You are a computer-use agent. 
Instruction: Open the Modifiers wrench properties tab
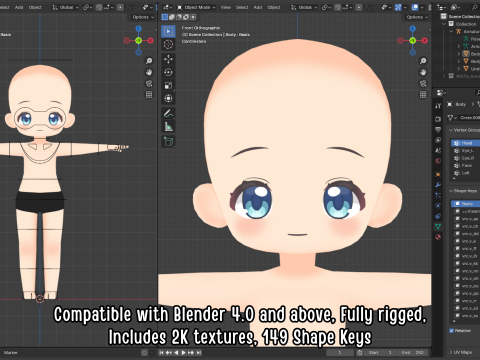click(x=438, y=184)
